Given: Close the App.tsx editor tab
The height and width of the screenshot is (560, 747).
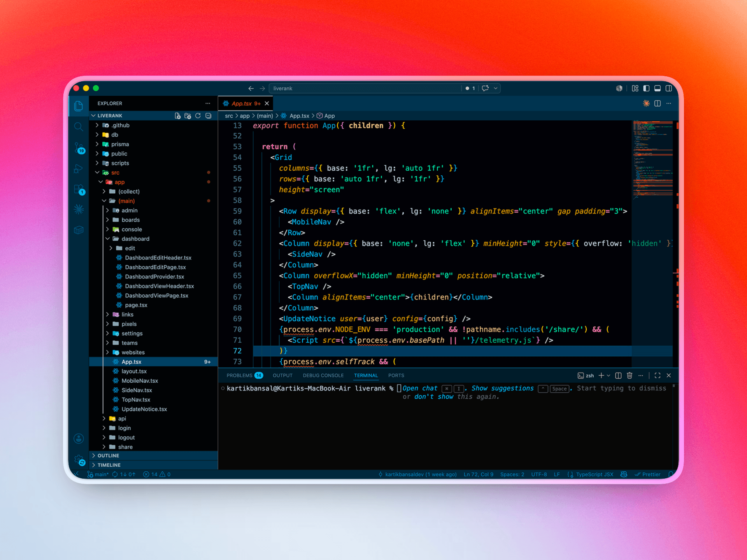Looking at the screenshot, I should (x=267, y=103).
